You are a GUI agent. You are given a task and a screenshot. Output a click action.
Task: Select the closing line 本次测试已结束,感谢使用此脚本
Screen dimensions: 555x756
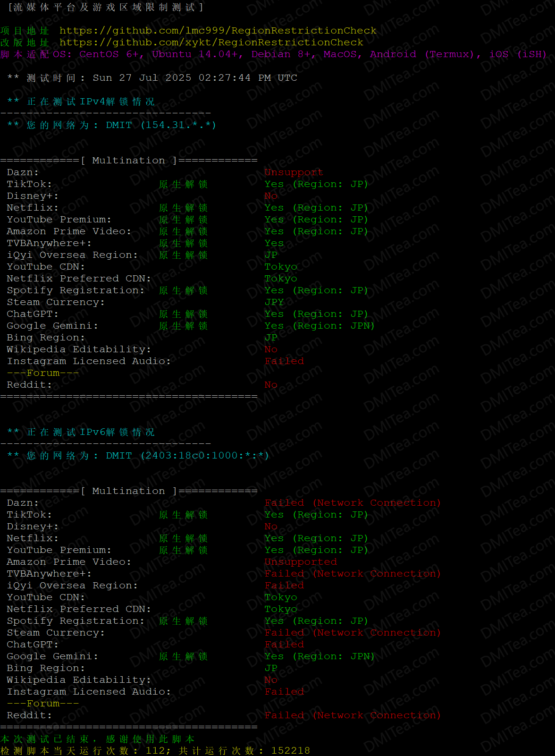pyautogui.click(x=98, y=739)
